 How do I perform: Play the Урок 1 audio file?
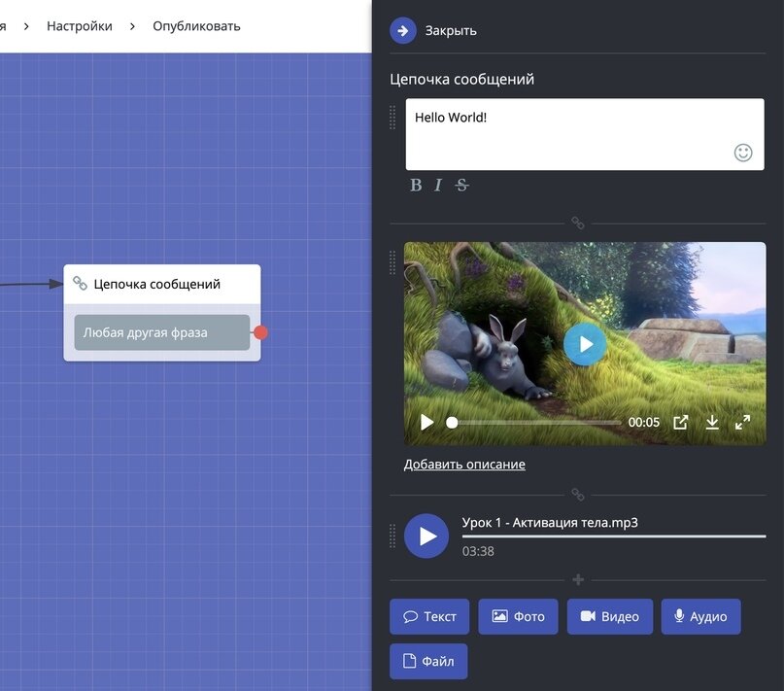(426, 536)
